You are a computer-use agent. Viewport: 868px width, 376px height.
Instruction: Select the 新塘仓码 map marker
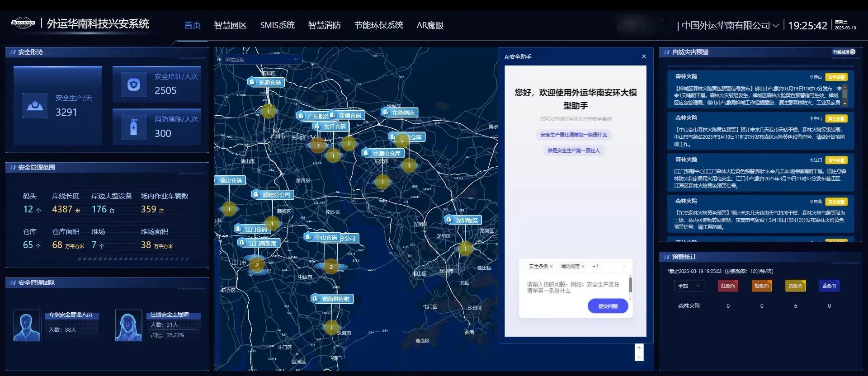click(347, 115)
